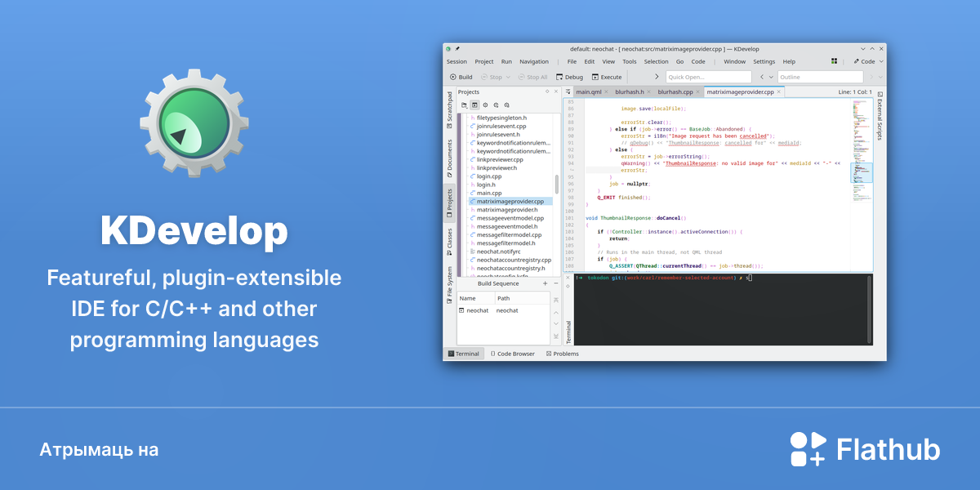Click the fourth icon in Projects panel toolbar
The image size is (980, 490).
click(496, 105)
